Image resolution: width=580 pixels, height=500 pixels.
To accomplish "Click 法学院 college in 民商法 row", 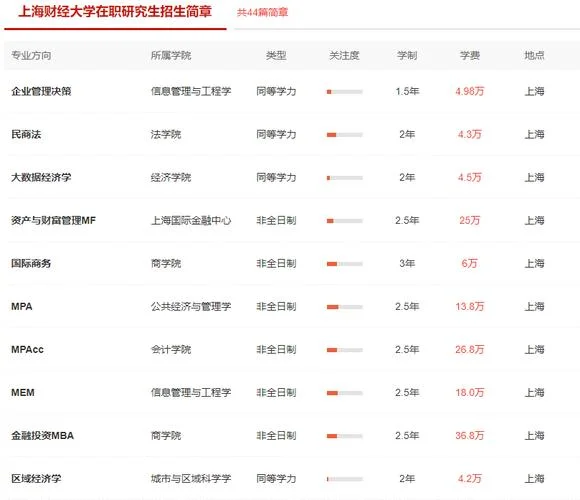I will pos(166,134).
